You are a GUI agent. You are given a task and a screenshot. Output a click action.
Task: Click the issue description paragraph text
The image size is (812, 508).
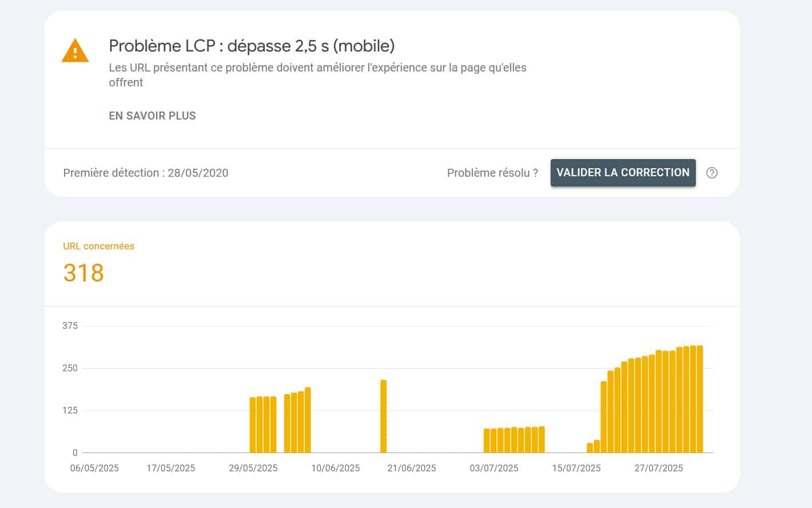click(x=318, y=75)
